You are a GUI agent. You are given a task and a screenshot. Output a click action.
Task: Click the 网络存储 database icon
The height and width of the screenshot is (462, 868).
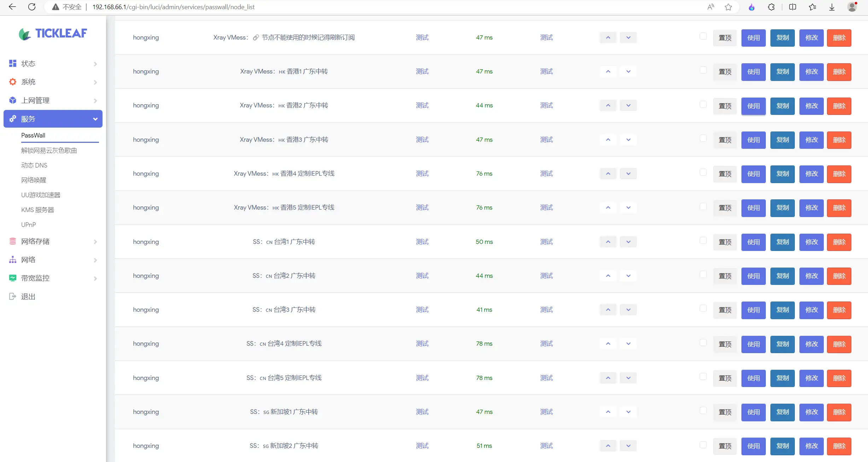[x=13, y=241]
